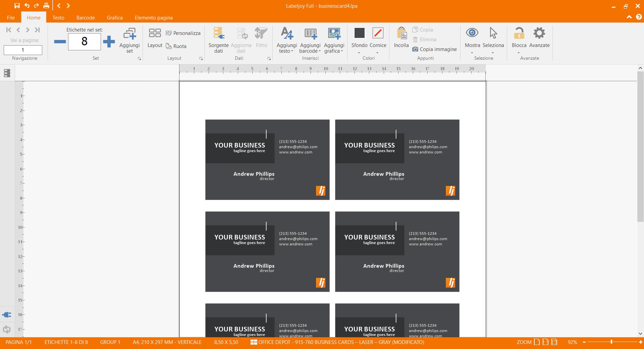Screen dimensions: 644x349
Task: Go to first page navigation arrow
Action: 9,30
